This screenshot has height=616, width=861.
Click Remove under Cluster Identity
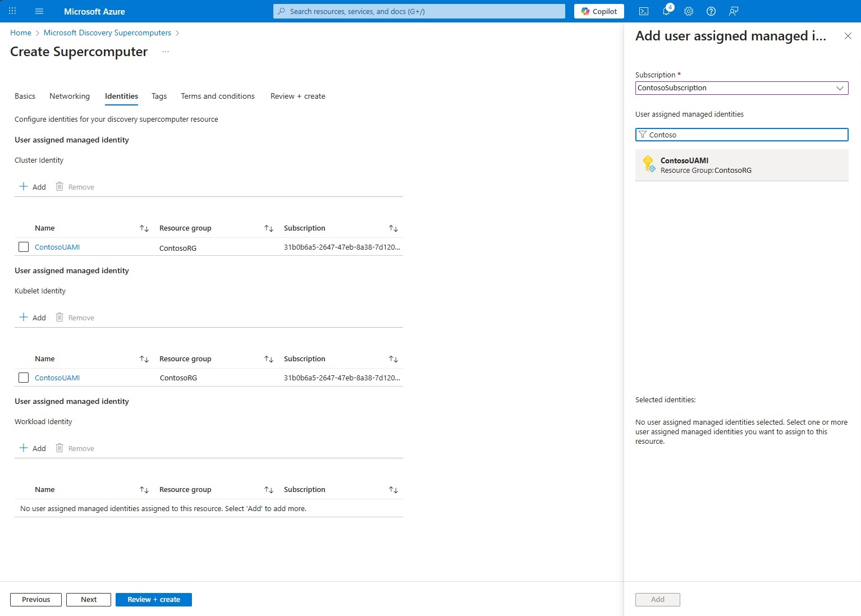[75, 187]
